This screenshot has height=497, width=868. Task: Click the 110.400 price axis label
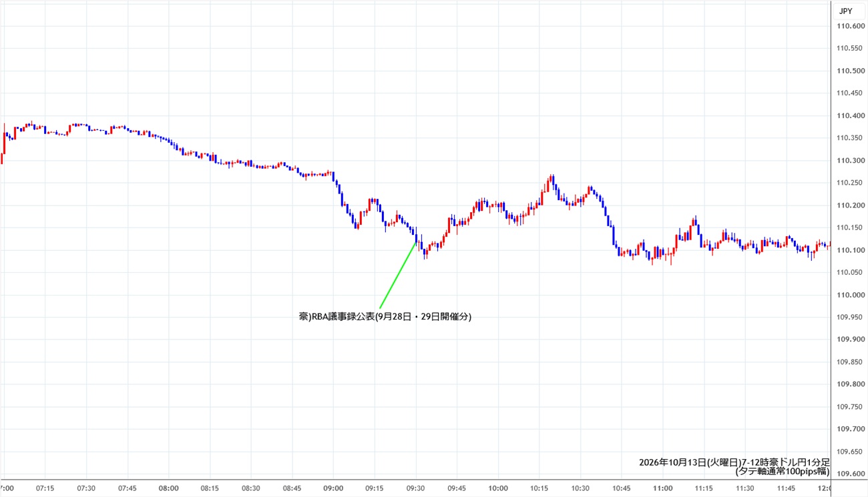851,115
